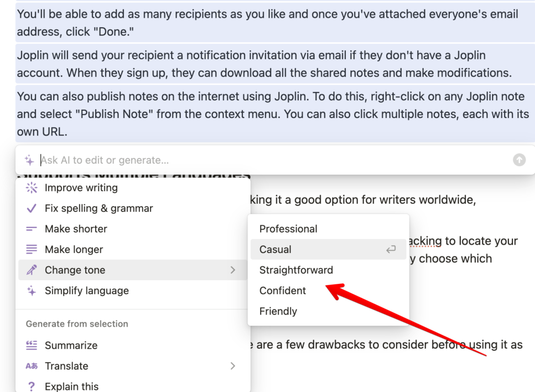Click the Simplify language sparkle icon
Screen dimensions: 535x392
tap(31, 291)
